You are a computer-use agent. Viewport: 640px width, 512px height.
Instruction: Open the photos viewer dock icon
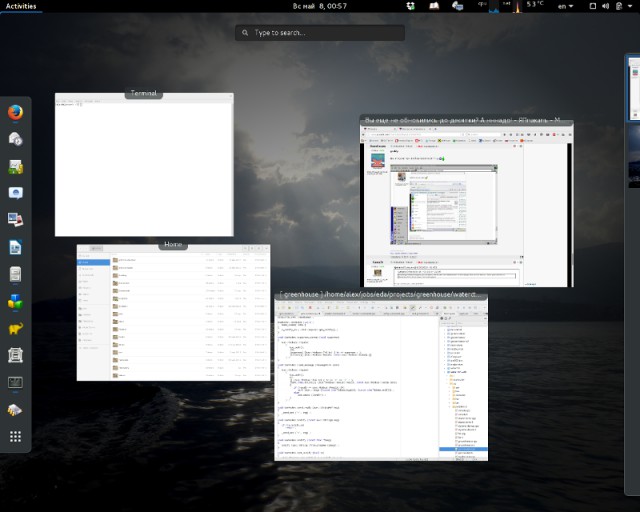point(16,220)
